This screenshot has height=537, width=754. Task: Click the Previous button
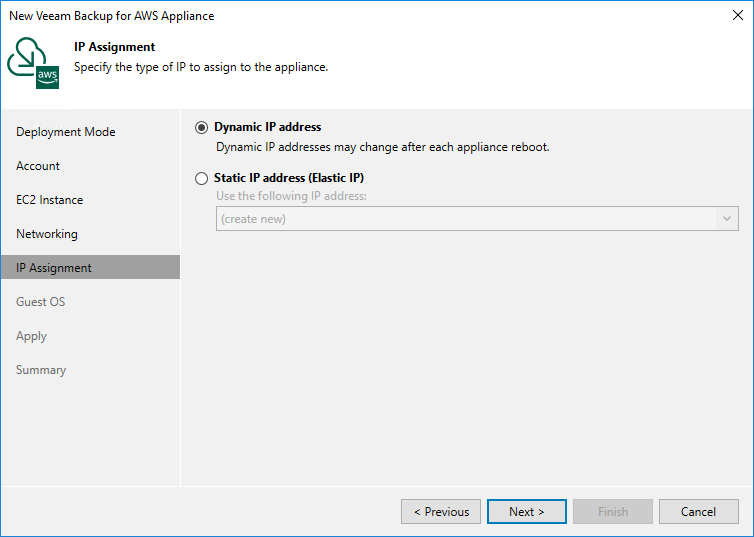(441, 512)
